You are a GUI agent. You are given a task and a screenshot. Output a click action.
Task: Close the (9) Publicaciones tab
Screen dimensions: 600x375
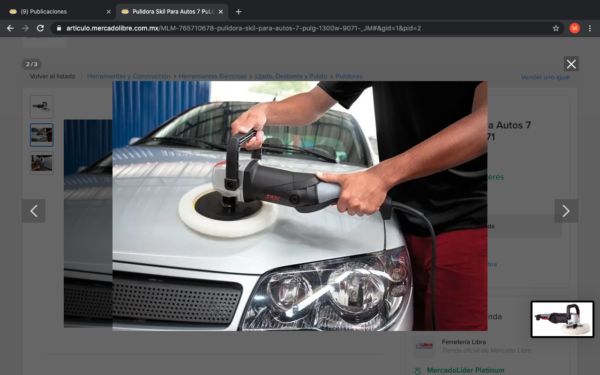click(x=108, y=12)
